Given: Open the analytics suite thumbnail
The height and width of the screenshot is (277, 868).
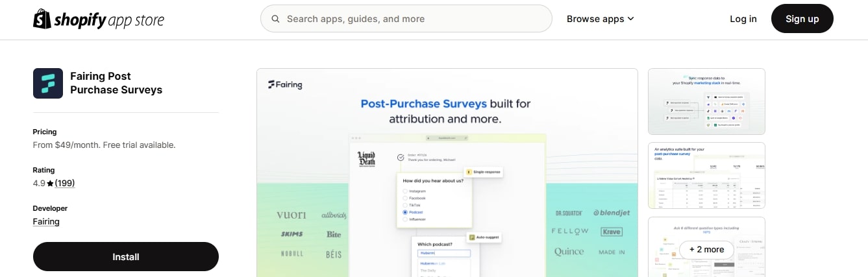Looking at the screenshot, I should 706,175.
